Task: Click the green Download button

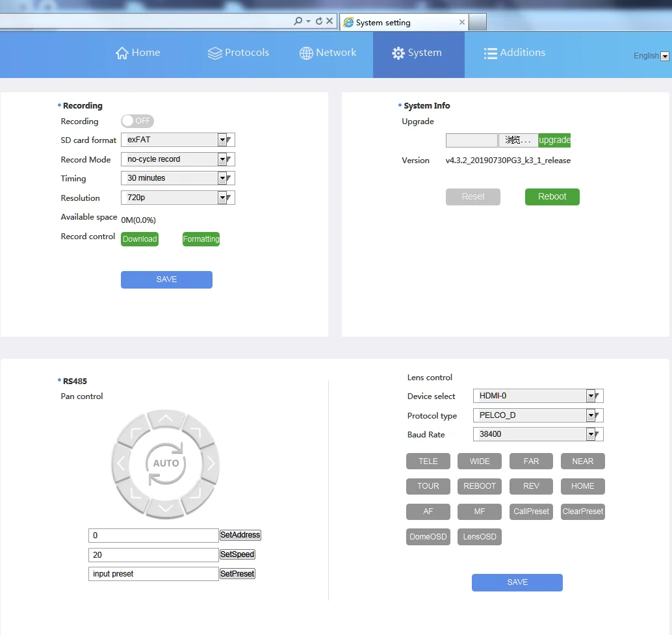Action: pos(140,239)
